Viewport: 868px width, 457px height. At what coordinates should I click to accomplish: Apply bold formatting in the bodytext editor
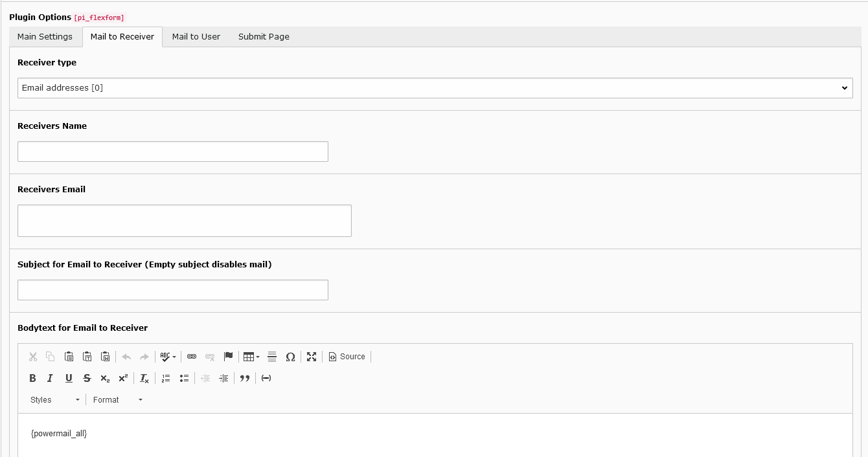point(32,378)
